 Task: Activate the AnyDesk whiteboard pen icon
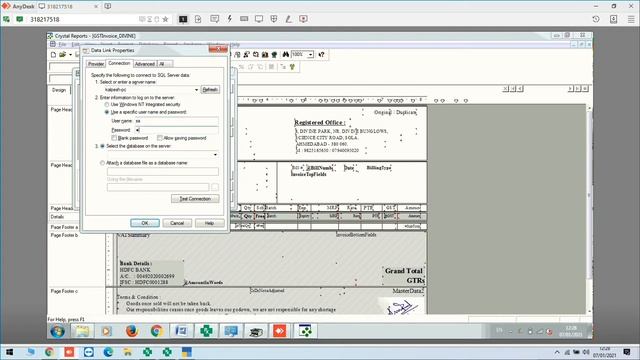click(x=289, y=19)
